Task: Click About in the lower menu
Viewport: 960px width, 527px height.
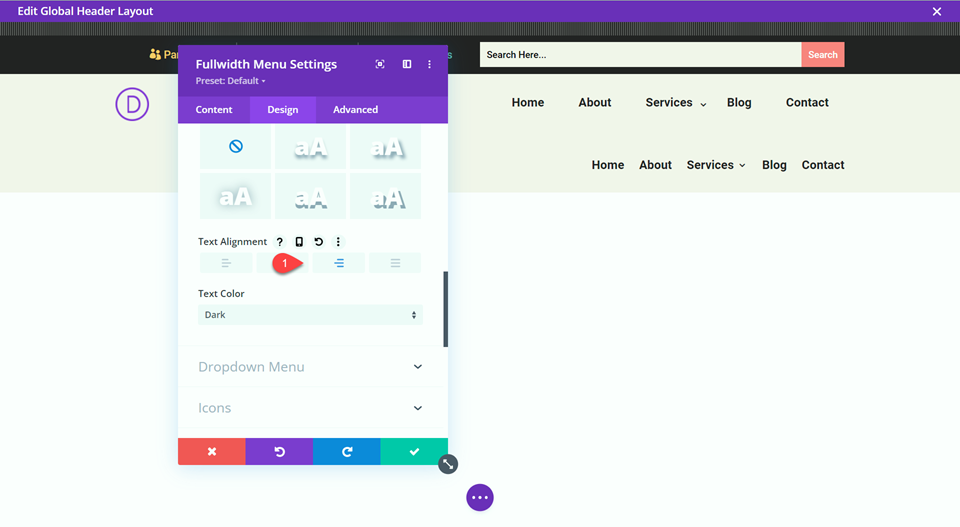Action: click(x=655, y=165)
